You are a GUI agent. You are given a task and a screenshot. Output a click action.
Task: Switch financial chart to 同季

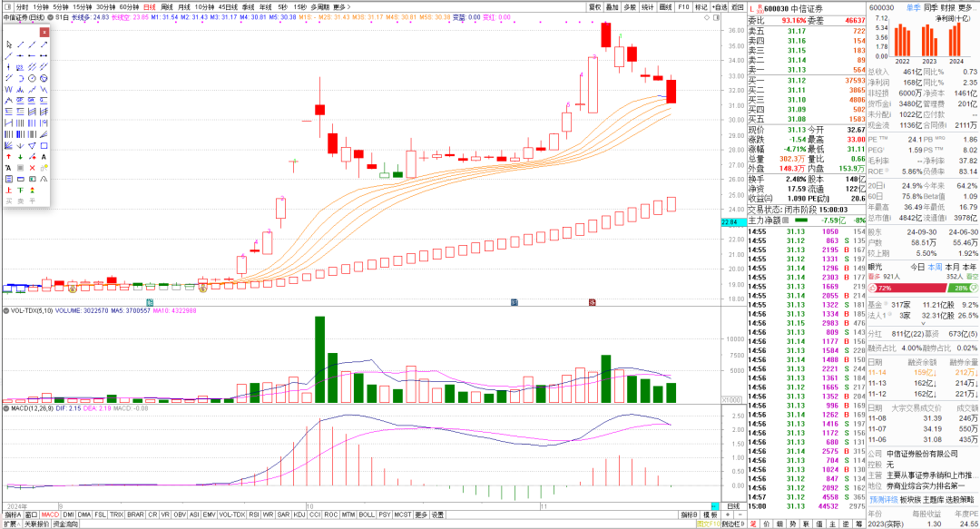click(x=931, y=7)
